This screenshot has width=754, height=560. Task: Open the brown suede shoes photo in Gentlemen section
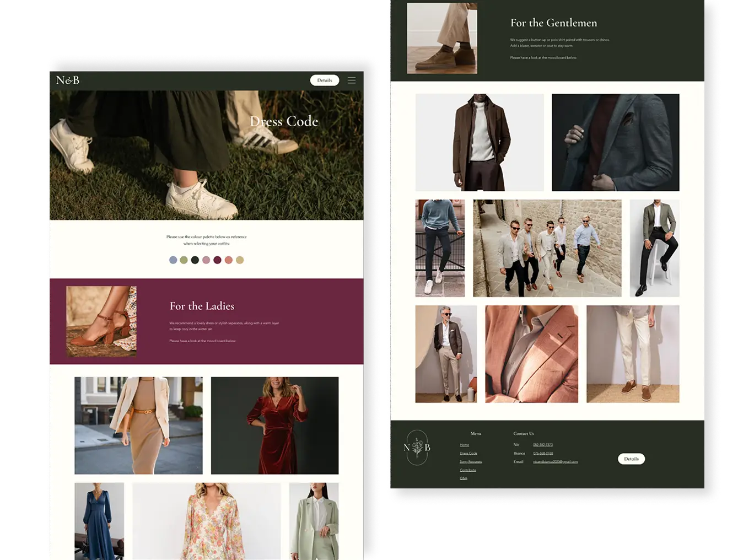coord(442,38)
